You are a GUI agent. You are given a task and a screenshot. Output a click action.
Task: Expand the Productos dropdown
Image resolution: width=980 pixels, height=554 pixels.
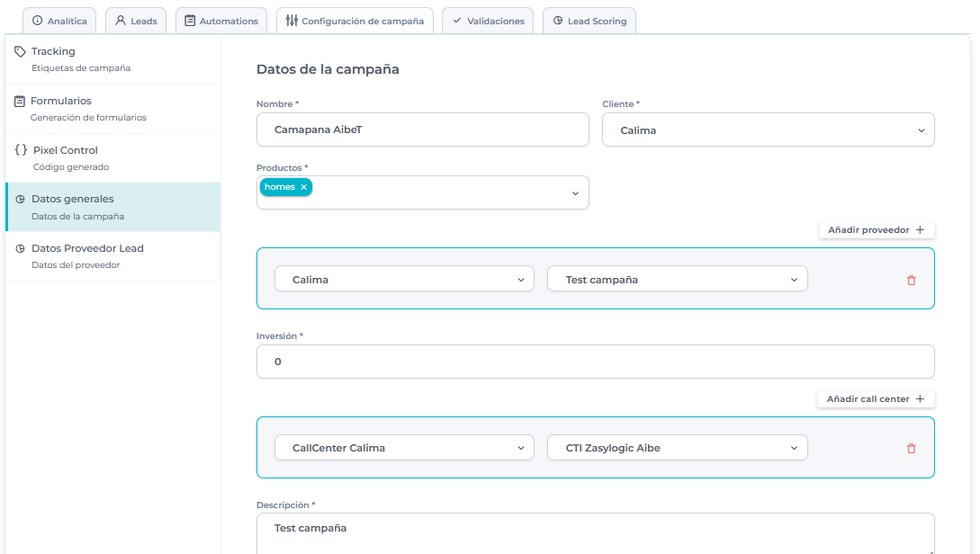[575, 193]
